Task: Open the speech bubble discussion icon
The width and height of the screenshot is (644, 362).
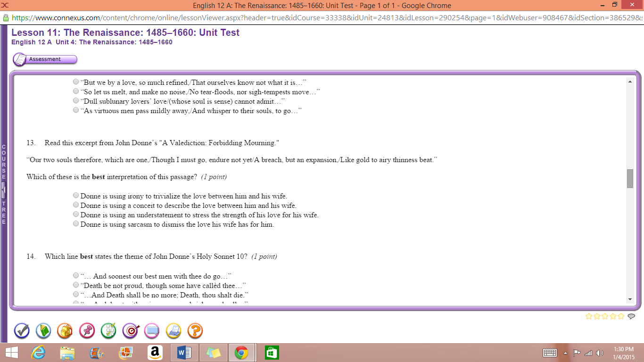Action: [x=151, y=331]
